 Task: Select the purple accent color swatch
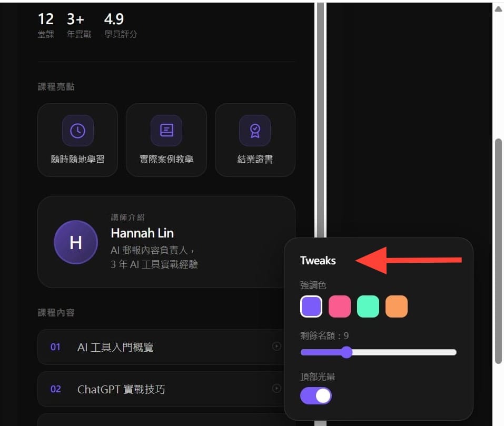pos(311,306)
